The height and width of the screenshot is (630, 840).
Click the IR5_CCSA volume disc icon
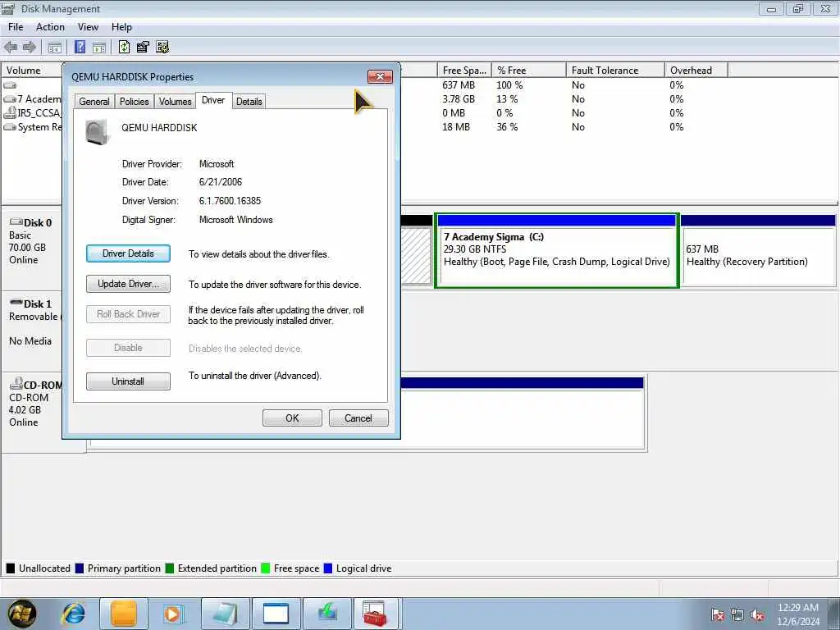pos(10,112)
